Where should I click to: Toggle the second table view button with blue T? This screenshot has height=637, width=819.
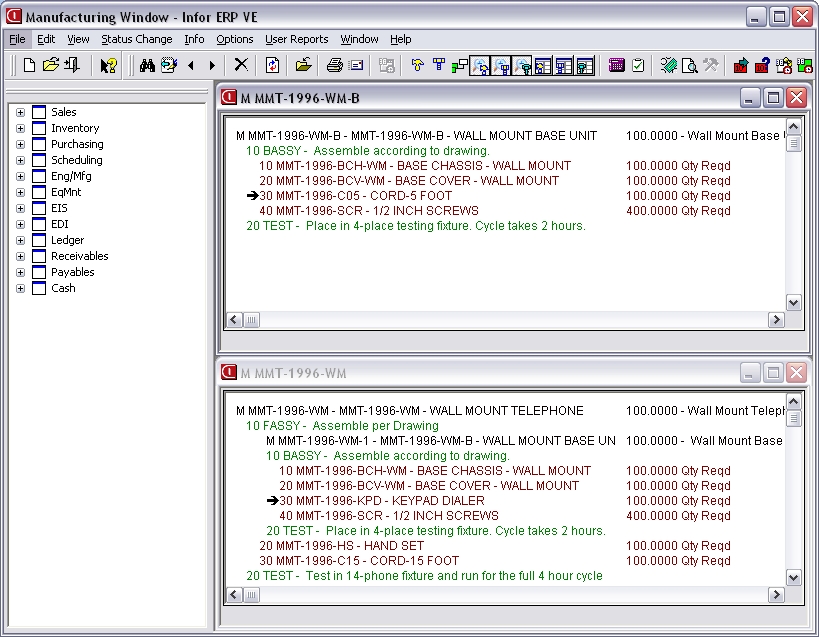click(564, 66)
